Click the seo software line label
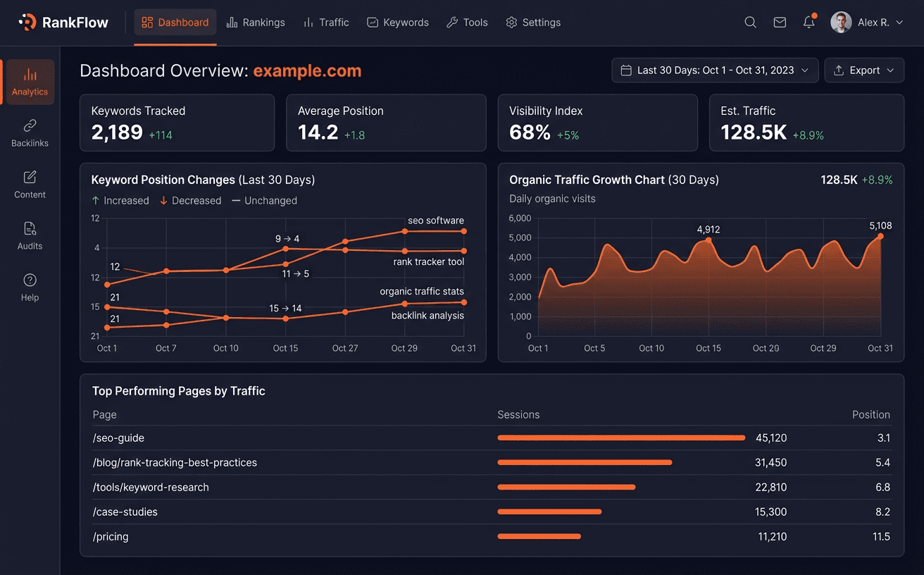 click(x=436, y=221)
